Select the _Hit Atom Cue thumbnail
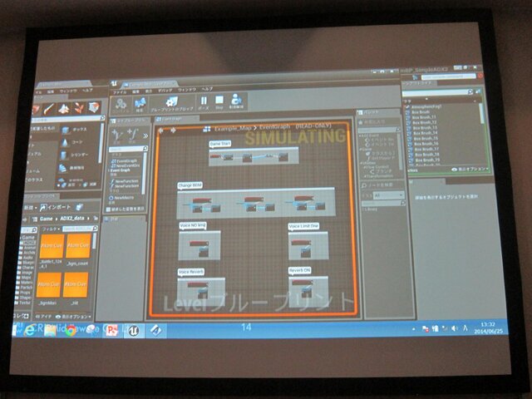 click(x=76, y=284)
